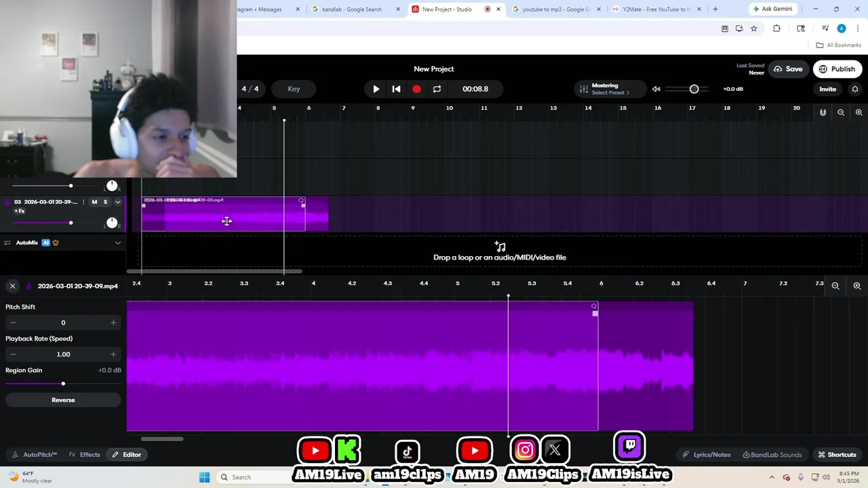Toggle the magnet snap-to-grid icon
The height and width of the screenshot is (488, 868).
click(x=823, y=113)
